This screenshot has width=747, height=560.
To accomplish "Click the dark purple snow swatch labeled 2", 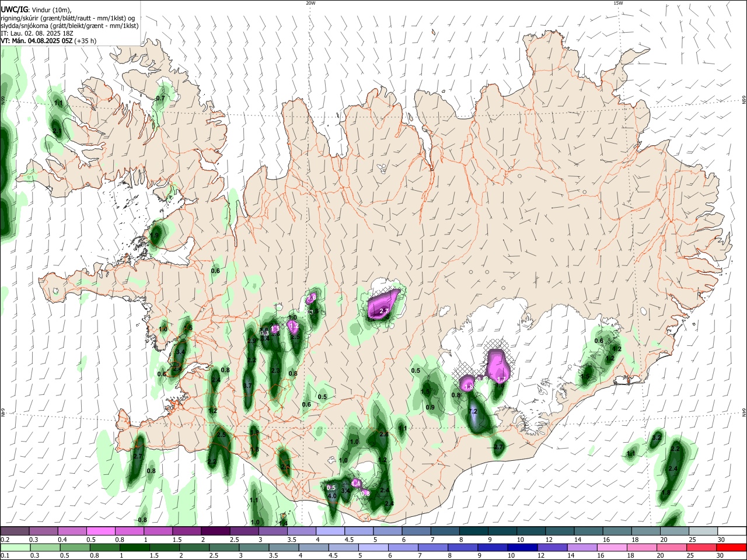I will pyautogui.click(x=215, y=531).
